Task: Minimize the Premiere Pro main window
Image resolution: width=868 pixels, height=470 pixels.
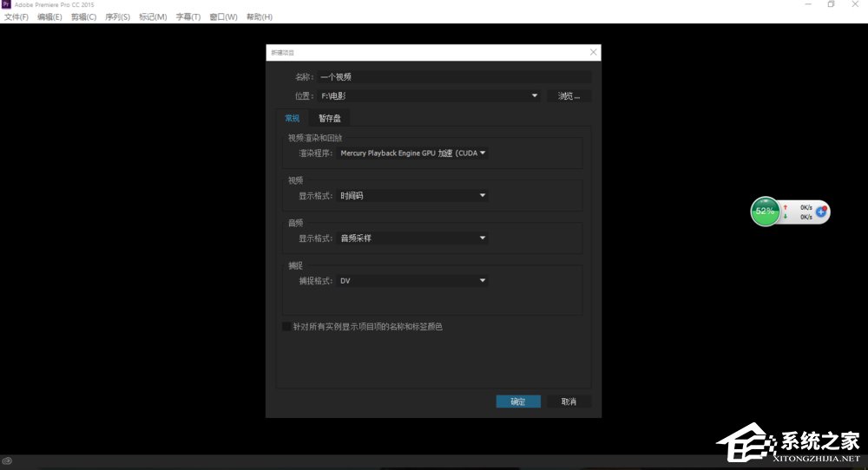Action: click(x=808, y=4)
